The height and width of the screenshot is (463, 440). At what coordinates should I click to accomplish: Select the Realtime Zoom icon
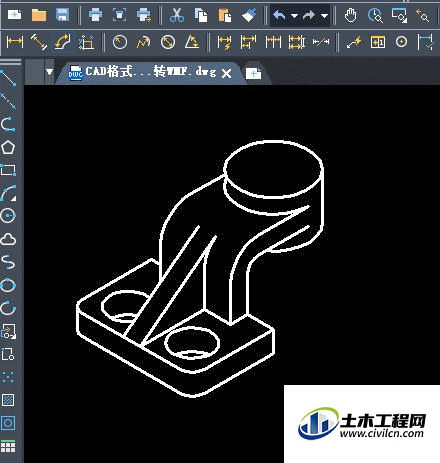pyautogui.click(x=375, y=15)
